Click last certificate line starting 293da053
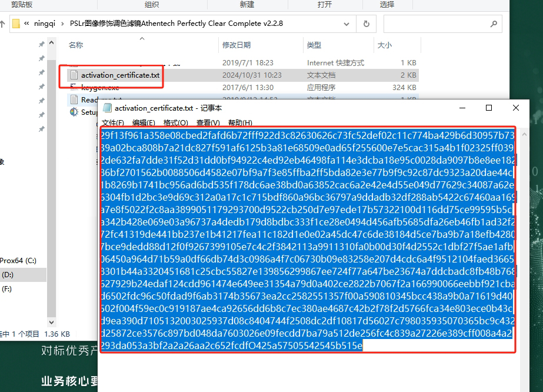Screen dimensions: 543x392 click(232, 346)
